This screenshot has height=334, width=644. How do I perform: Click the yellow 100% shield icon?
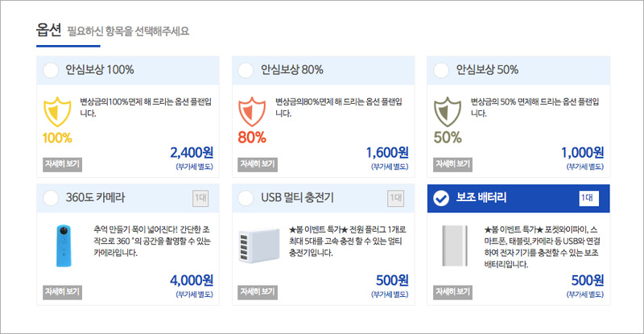click(x=57, y=112)
